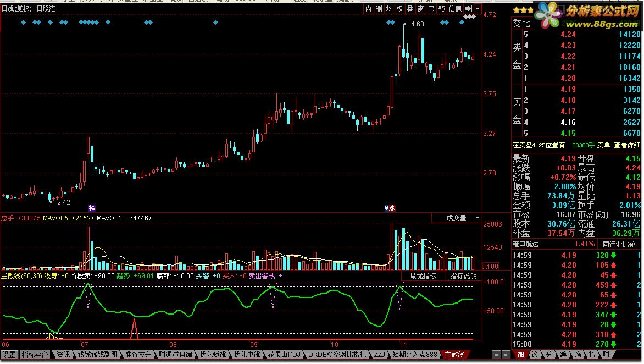Switch to the 指 index panel tab

[592, 354]
